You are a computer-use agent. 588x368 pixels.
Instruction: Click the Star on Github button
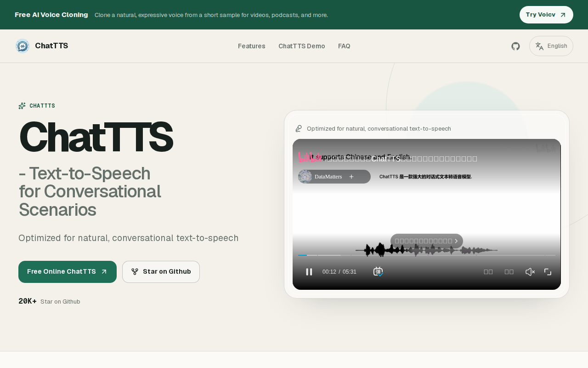161,272
